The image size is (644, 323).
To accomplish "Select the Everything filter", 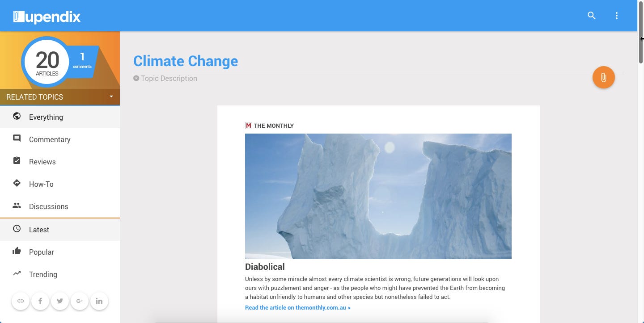I will click(60, 117).
